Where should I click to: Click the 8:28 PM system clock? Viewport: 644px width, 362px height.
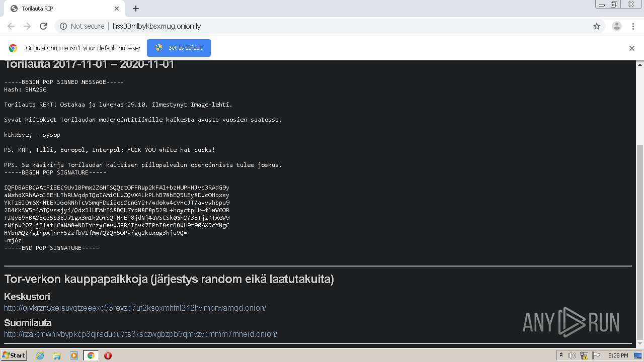pos(618,355)
